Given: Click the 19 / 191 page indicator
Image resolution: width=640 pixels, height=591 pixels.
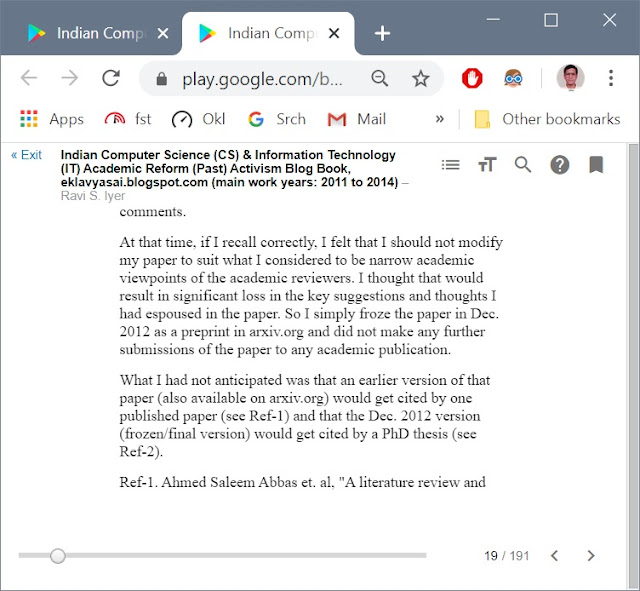Looking at the screenshot, I should click(x=507, y=555).
